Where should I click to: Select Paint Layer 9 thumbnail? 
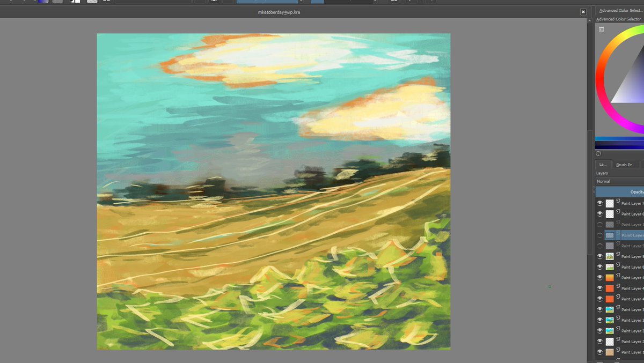(x=610, y=256)
